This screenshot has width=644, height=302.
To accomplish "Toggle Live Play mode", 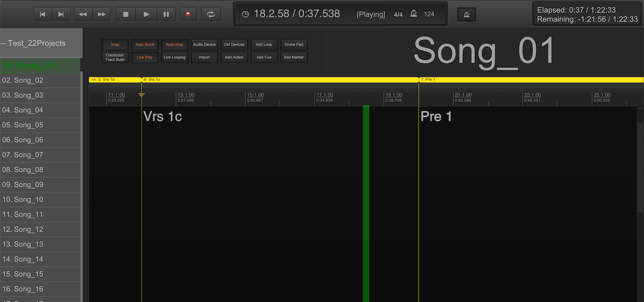I will pyautogui.click(x=144, y=57).
